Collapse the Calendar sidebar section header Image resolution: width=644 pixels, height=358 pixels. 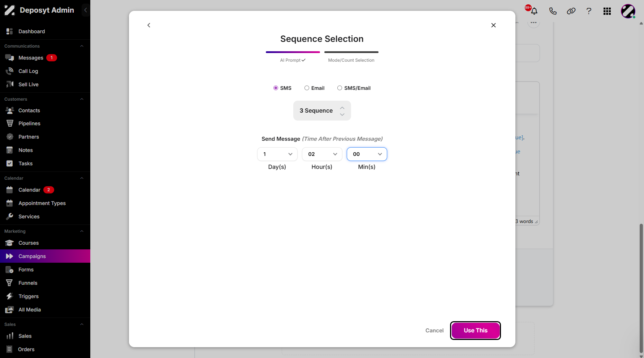pyautogui.click(x=82, y=178)
